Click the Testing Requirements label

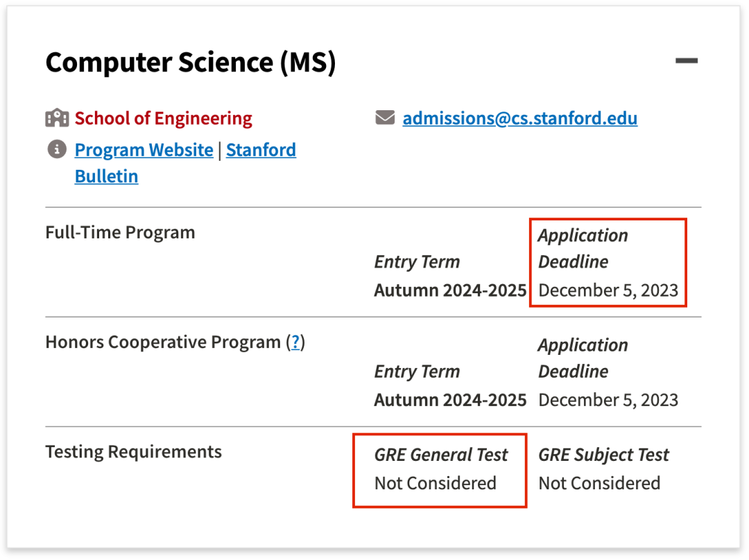(x=133, y=452)
